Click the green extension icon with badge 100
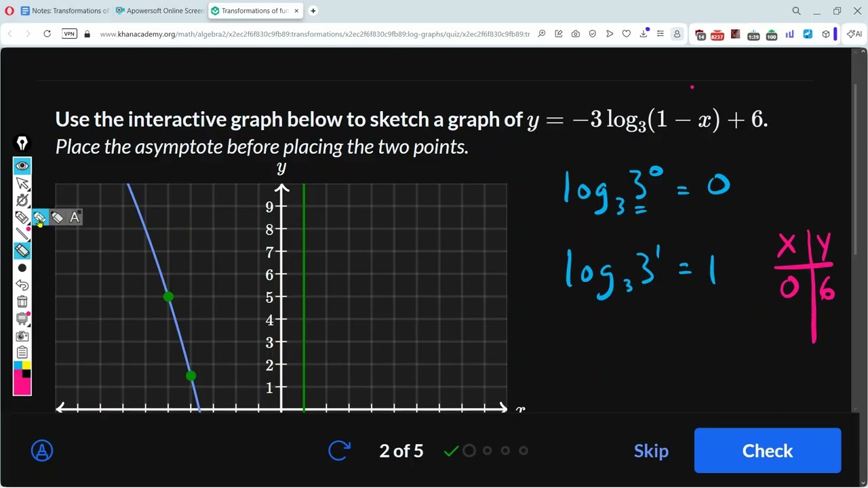The image size is (868, 488). 772,35
